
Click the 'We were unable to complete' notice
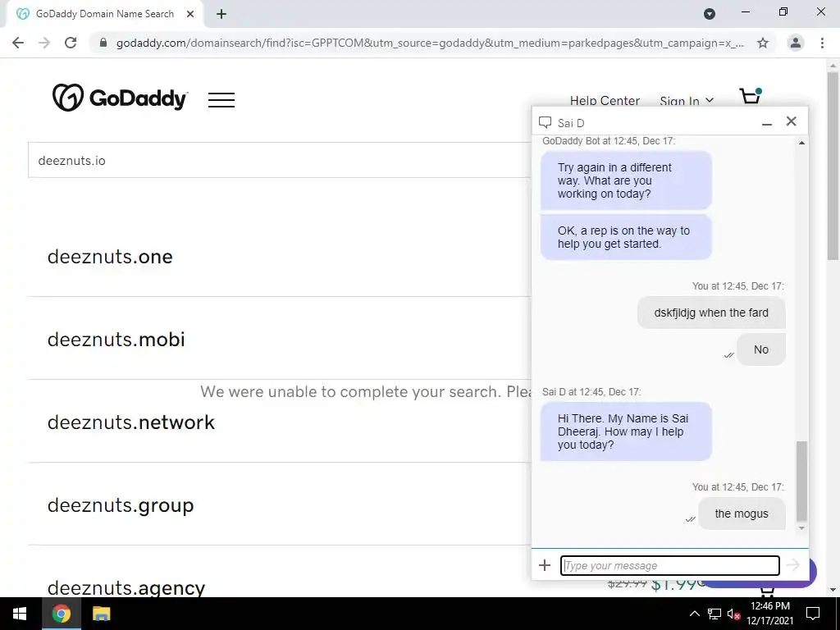366,391
